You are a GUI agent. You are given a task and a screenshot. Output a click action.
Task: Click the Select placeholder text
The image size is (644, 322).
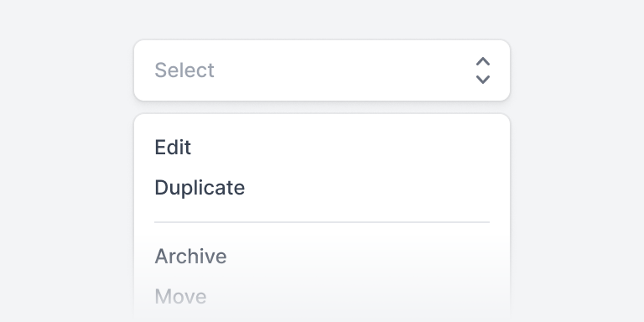click(x=184, y=70)
